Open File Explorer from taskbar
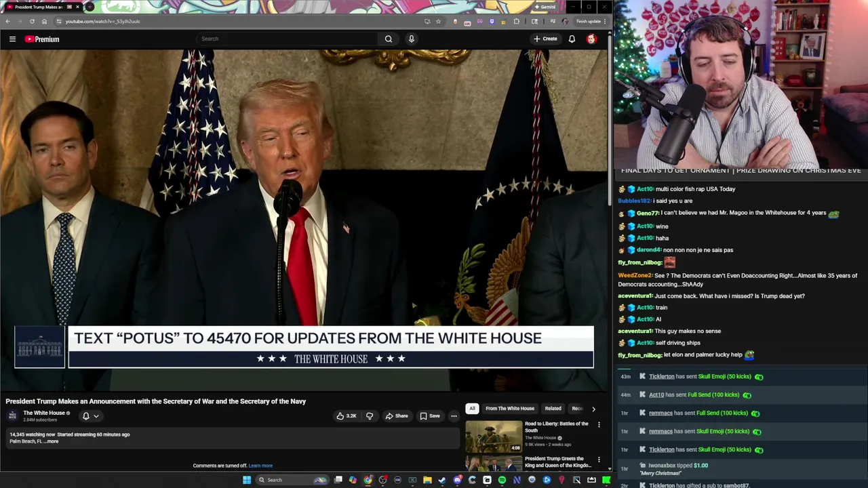The width and height of the screenshot is (868, 488). pyautogui.click(x=427, y=480)
